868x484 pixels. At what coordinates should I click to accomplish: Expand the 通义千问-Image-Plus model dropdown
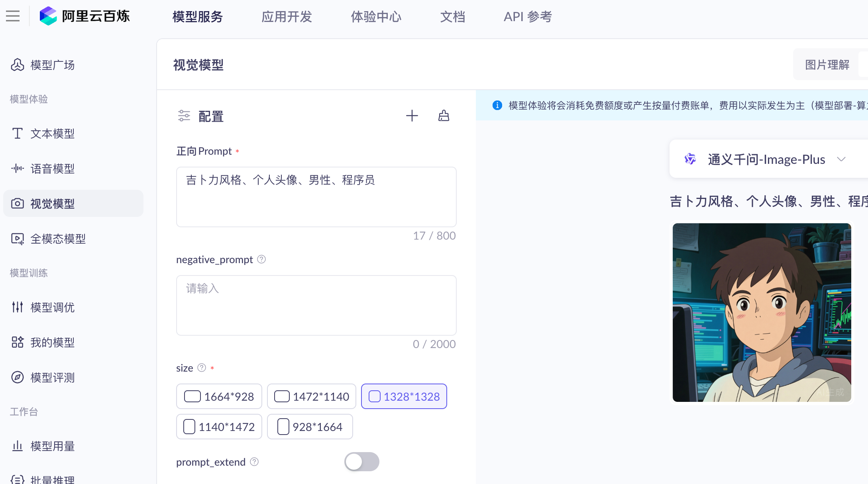coord(842,159)
